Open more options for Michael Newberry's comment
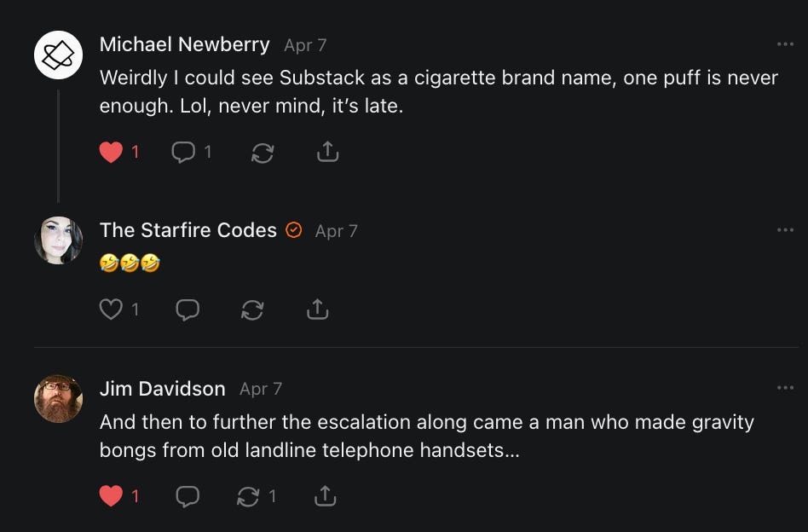Viewport: 808px width, 532px height. [x=785, y=44]
